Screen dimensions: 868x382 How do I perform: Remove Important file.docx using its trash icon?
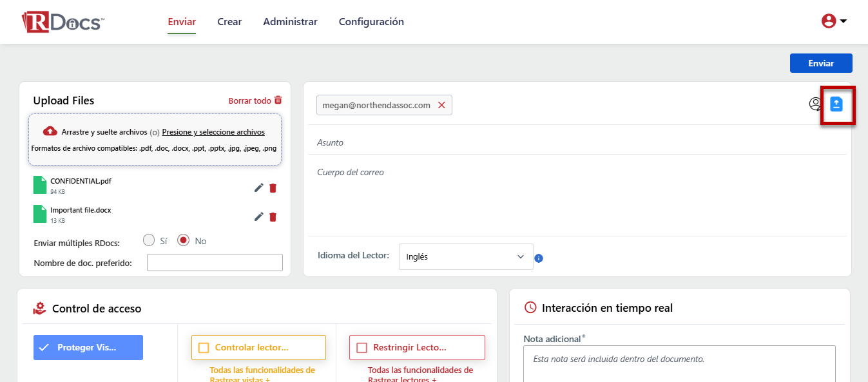pyautogui.click(x=273, y=216)
